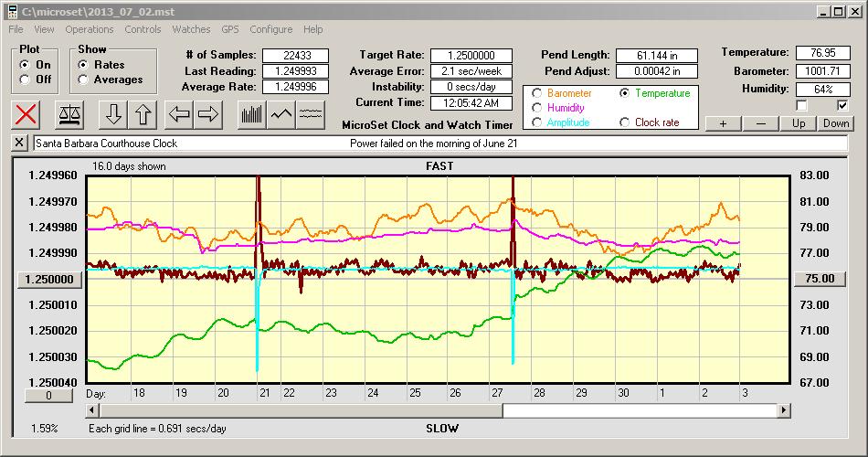Click the 0 button below the rate axis
868x457 pixels.
tap(48, 396)
